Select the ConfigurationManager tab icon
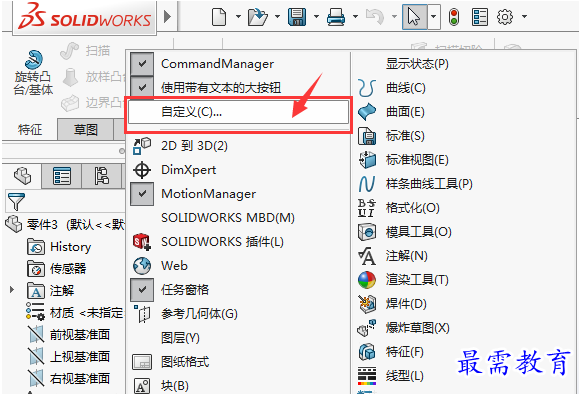This screenshot has height=394, width=579. (x=101, y=176)
